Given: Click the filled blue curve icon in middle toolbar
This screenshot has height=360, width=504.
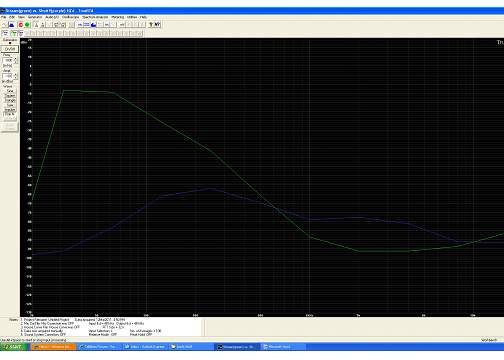Looking at the screenshot, I should coord(94,25).
